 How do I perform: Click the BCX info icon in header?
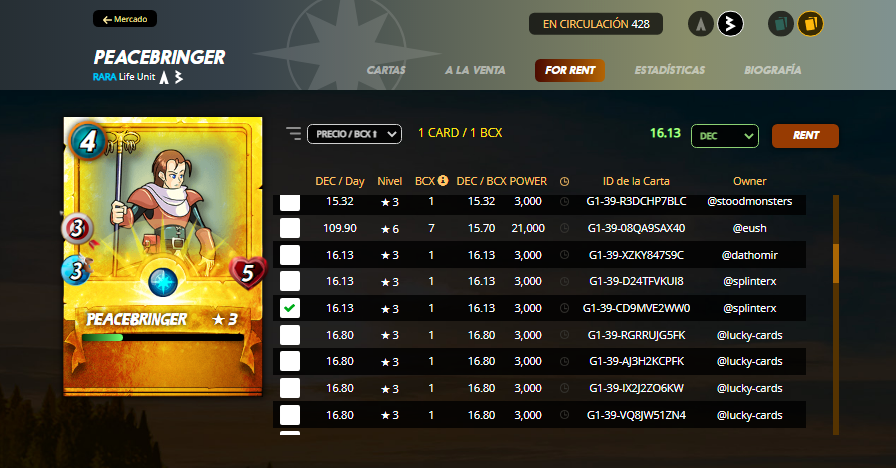pos(443,181)
